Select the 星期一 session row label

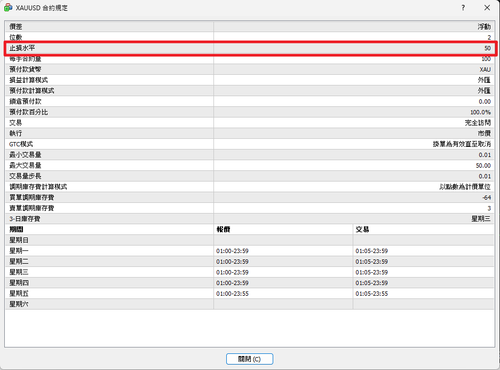click(19, 251)
